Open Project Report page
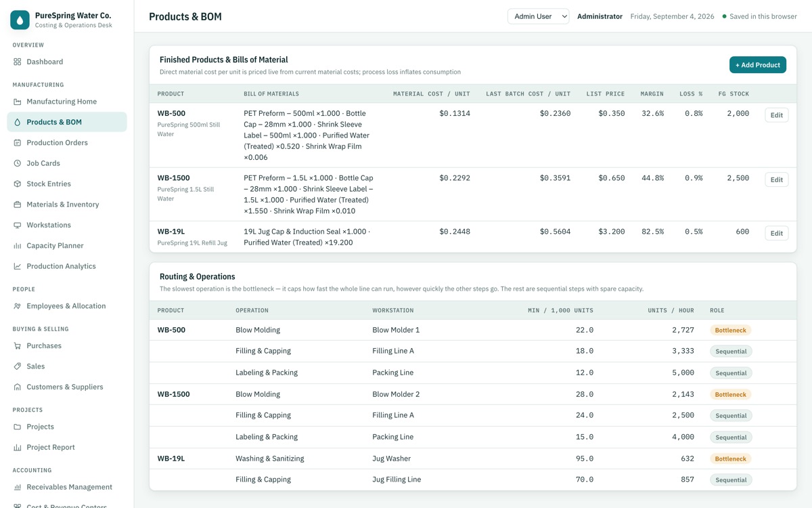This screenshot has height=508, width=812. pyautogui.click(x=67, y=447)
